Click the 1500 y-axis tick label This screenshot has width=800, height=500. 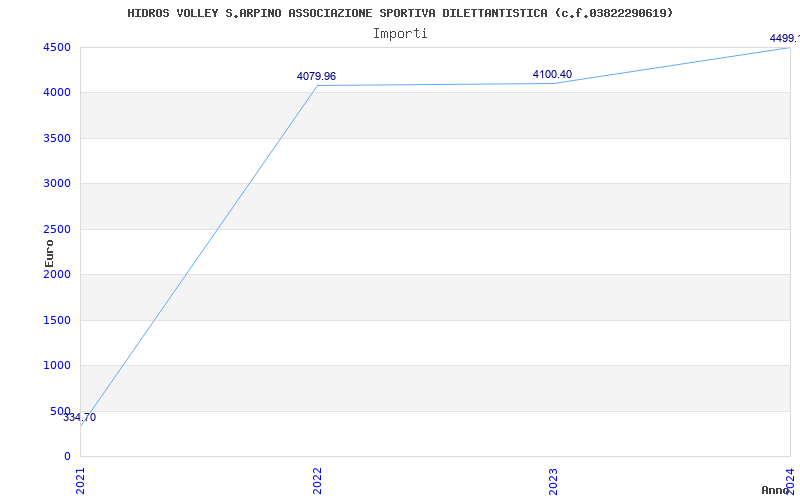(x=57, y=320)
